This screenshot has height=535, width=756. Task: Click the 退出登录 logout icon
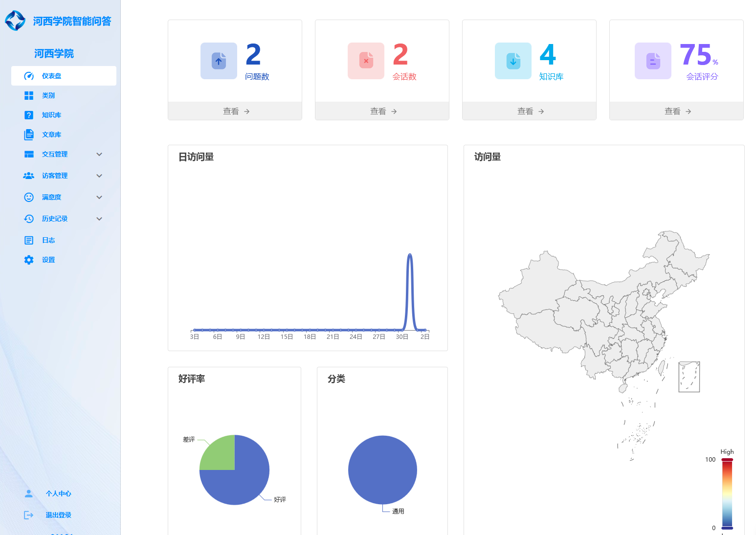pos(29,515)
